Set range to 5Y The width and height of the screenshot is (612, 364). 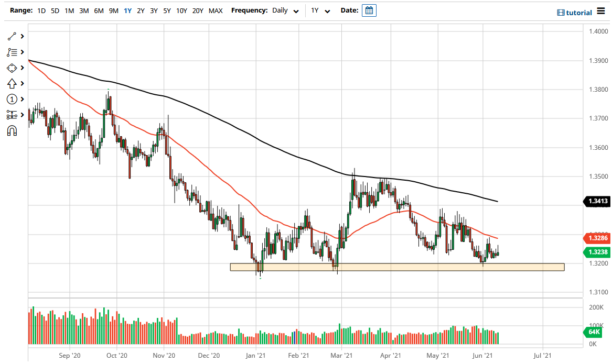tap(167, 11)
